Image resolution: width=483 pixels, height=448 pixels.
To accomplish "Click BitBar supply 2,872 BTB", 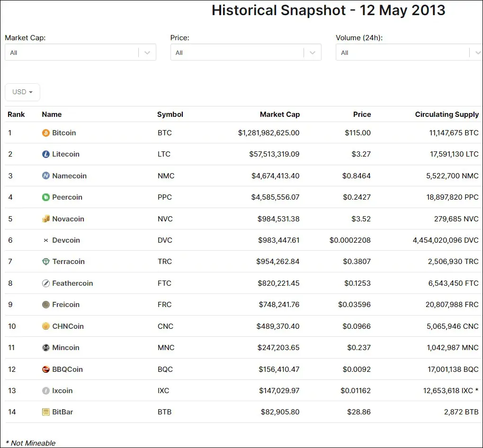I will (461, 412).
